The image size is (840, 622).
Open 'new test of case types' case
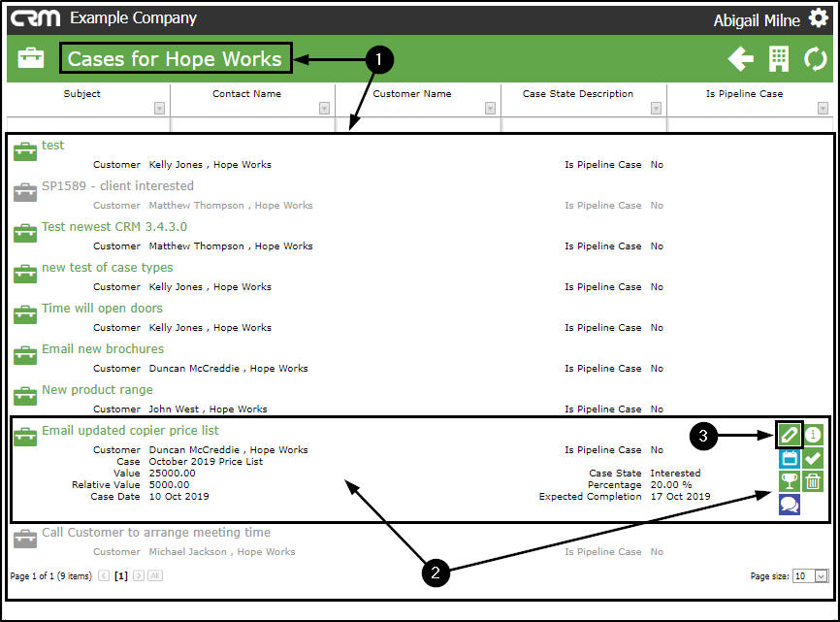(x=107, y=268)
